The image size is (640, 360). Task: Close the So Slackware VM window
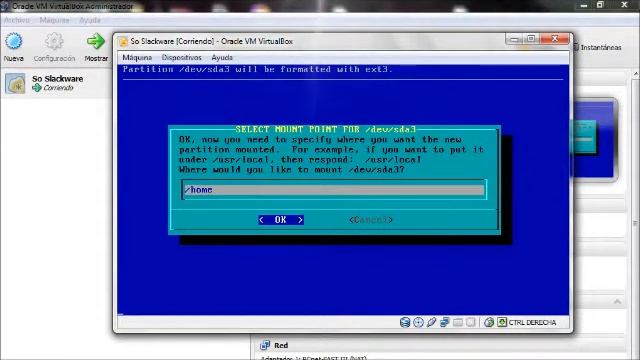554,39
